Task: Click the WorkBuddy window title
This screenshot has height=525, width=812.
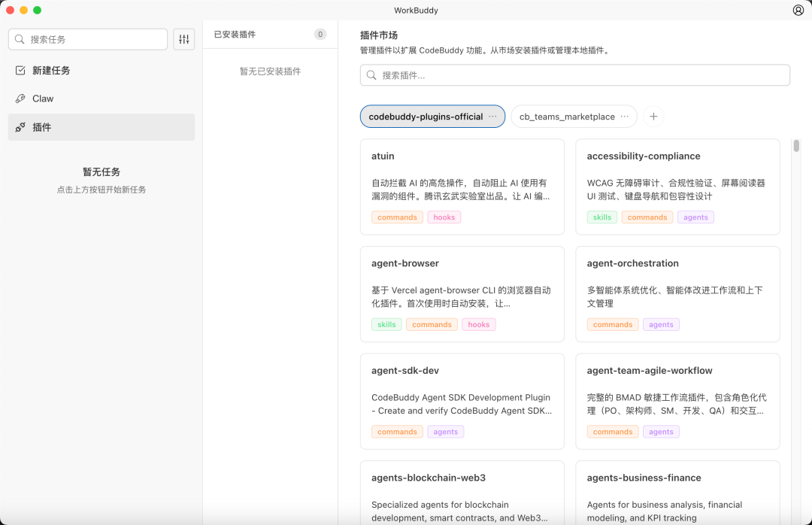Action: tap(416, 11)
